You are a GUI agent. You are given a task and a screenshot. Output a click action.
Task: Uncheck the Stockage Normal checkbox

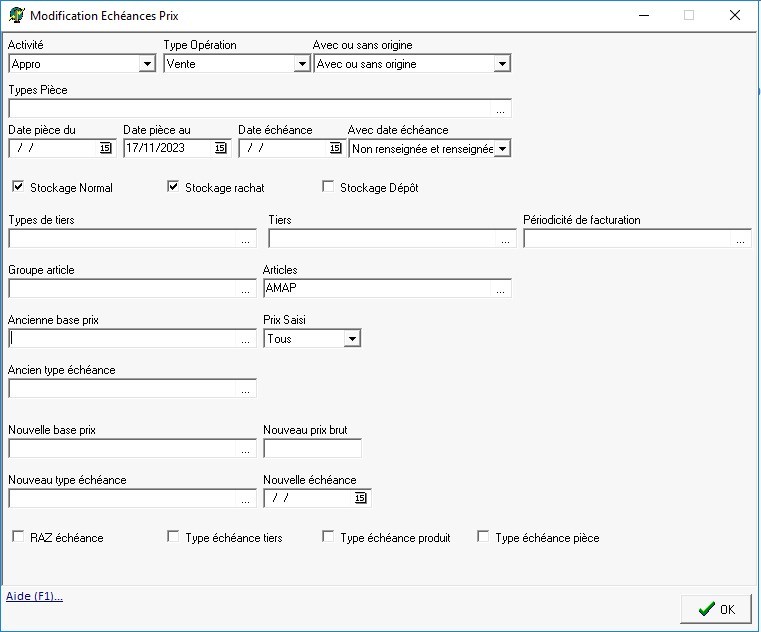coord(18,187)
